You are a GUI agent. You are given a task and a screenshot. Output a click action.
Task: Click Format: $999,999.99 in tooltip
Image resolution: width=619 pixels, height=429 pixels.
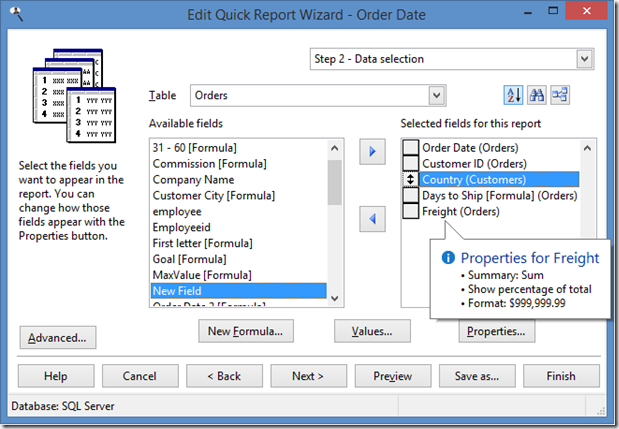pos(516,303)
